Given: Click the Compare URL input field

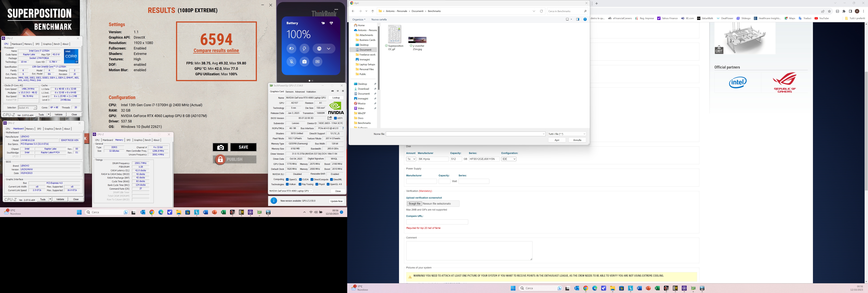Looking at the screenshot, I should [437, 222].
